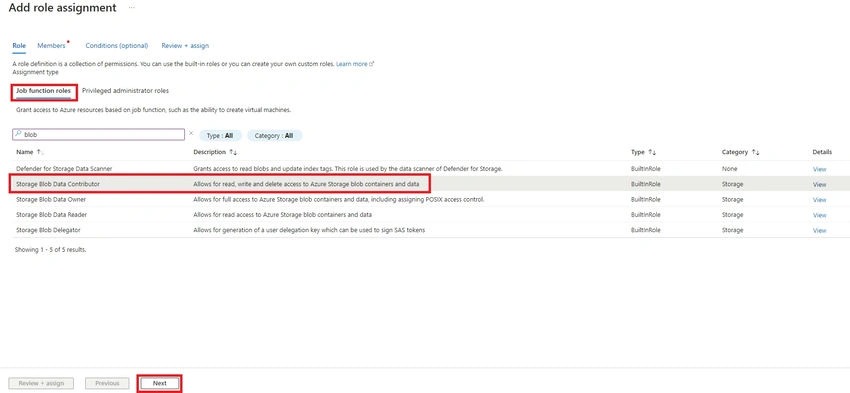This screenshot has height=393, width=850.
Task: Open the Conditions (optional) tab
Action: (117, 46)
